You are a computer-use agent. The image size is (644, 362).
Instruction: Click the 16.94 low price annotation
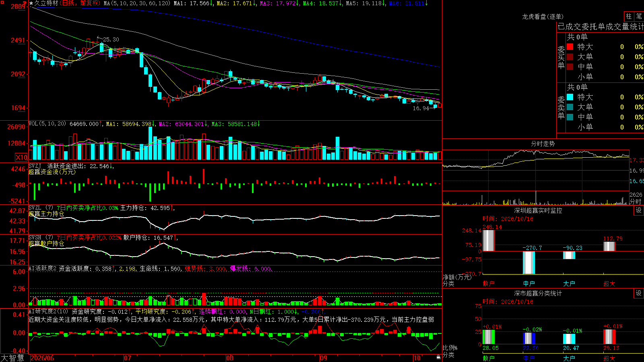point(421,108)
